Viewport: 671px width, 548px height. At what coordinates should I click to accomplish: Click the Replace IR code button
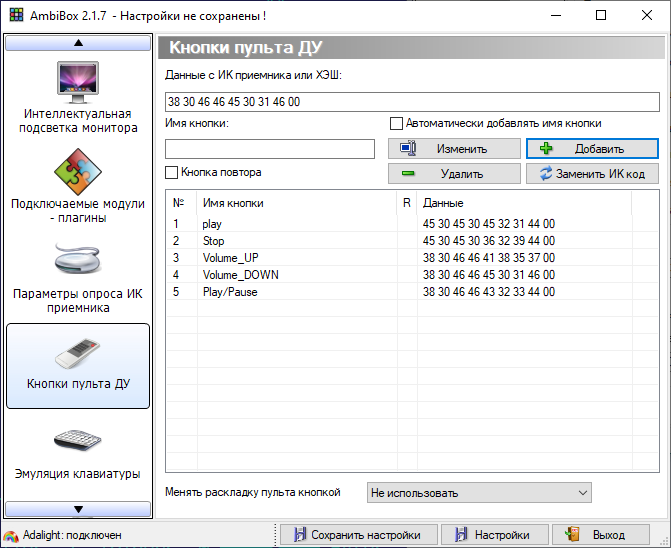592,174
